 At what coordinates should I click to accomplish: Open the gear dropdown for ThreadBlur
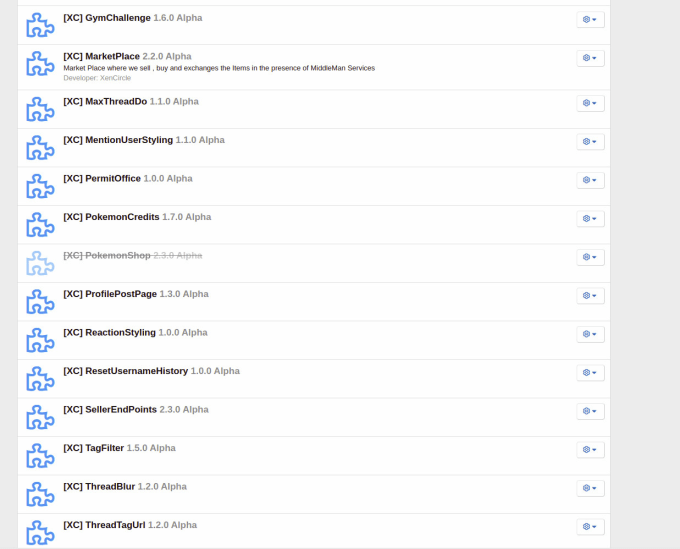point(590,488)
